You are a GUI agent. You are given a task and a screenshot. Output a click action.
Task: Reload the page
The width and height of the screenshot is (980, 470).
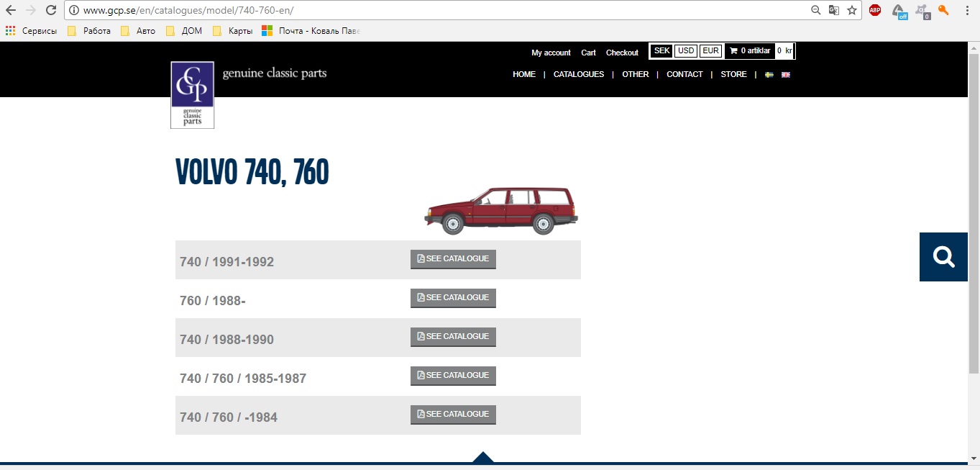click(50, 10)
